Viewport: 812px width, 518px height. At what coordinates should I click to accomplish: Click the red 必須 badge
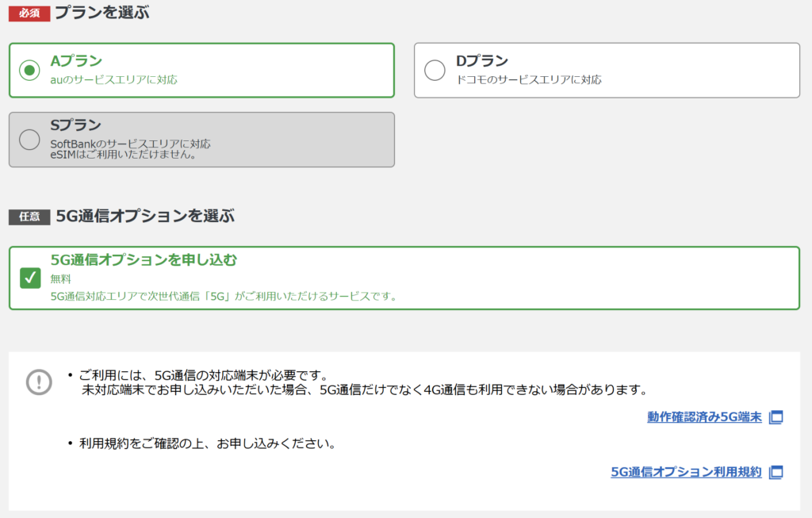tap(29, 13)
